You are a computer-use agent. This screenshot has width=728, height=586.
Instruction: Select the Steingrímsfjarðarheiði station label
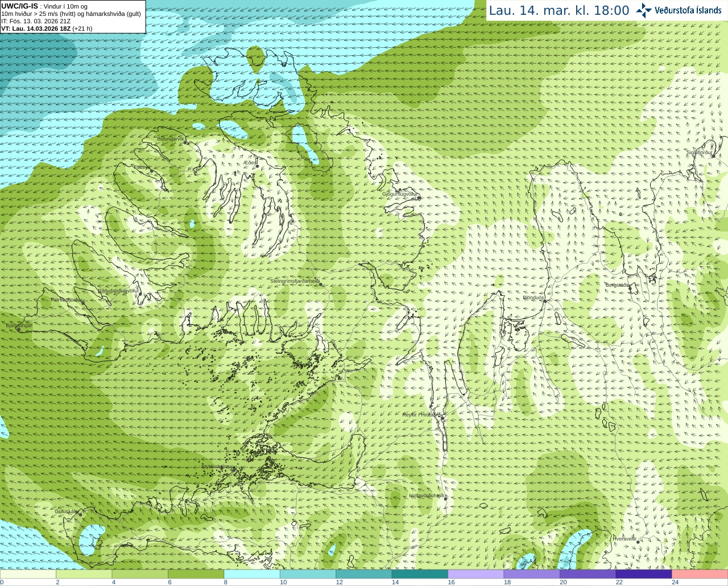[x=295, y=281]
